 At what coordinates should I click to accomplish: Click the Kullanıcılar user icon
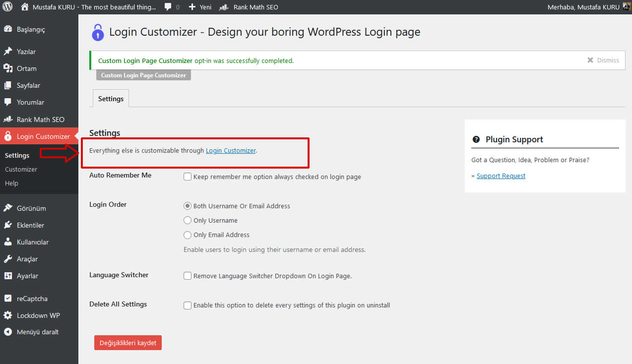(x=8, y=242)
